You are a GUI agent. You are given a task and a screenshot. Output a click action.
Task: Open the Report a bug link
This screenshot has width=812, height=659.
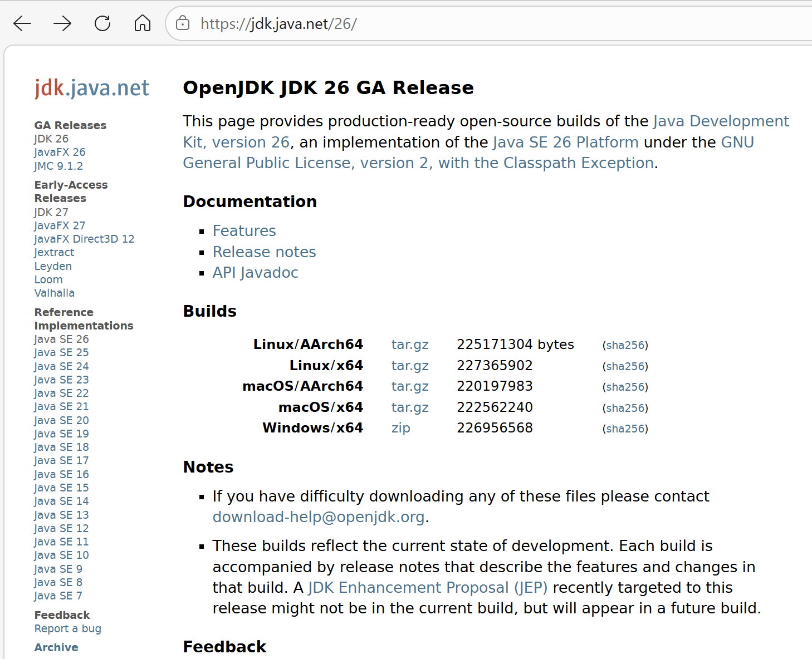68,628
